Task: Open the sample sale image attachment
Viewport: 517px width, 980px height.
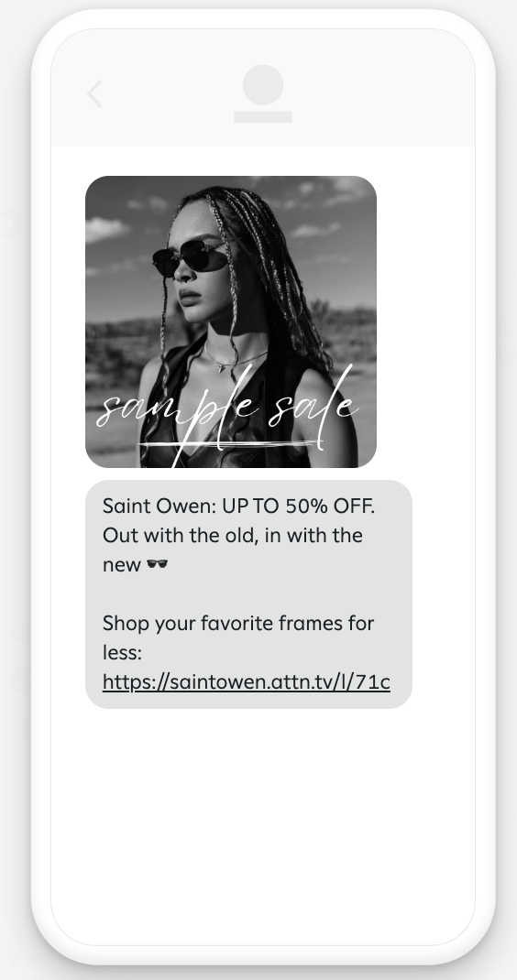Action: (231, 321)
